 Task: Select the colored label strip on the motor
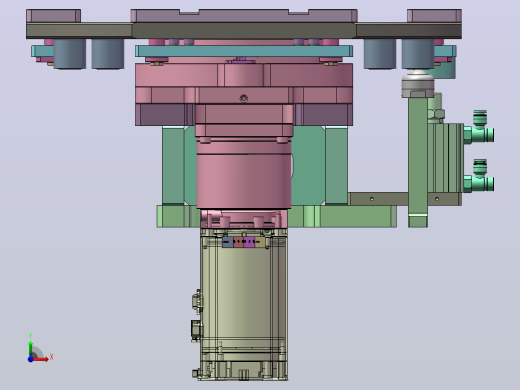click(x=244, y=242)
